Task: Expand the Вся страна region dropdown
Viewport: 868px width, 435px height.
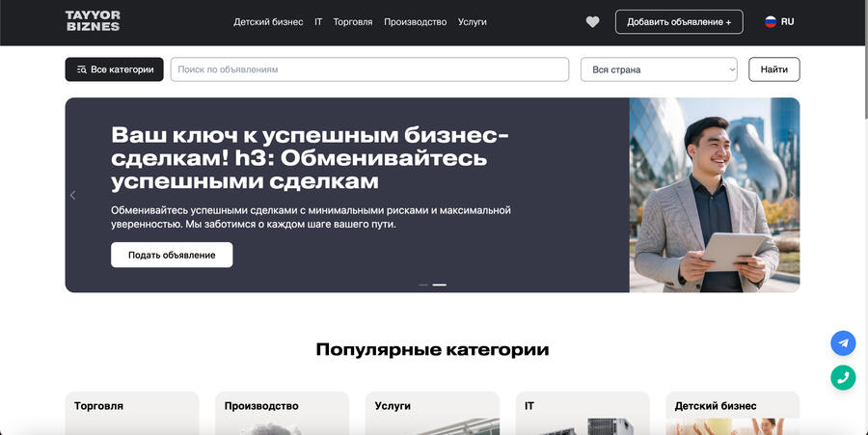Action: click(x=659, y=69)
